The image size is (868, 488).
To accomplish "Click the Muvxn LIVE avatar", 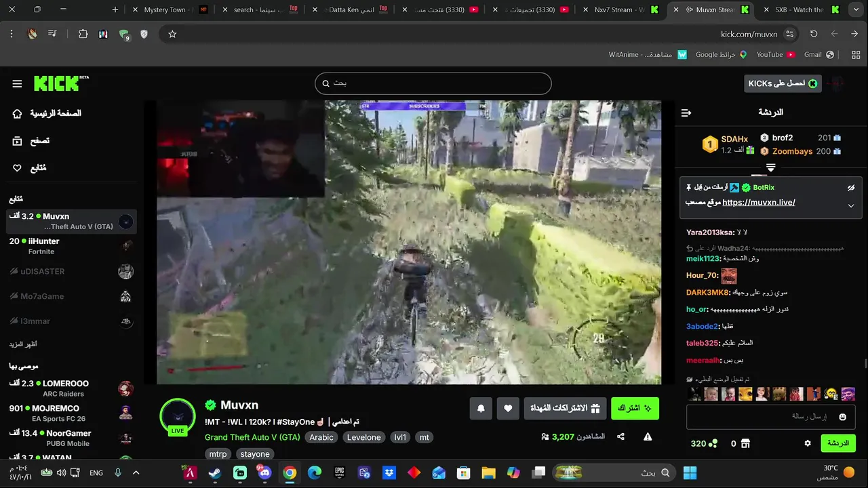I will pos(178,415).
